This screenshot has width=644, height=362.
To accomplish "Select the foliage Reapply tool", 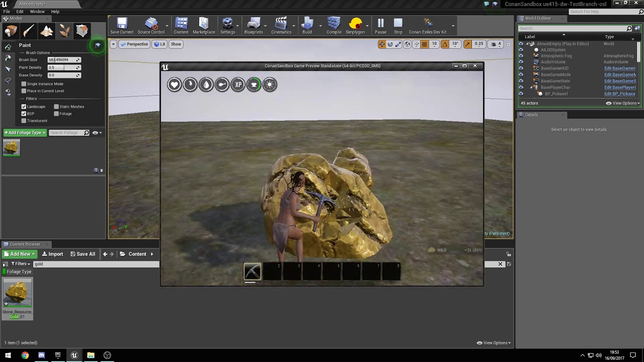I will [x=8, y=58].
